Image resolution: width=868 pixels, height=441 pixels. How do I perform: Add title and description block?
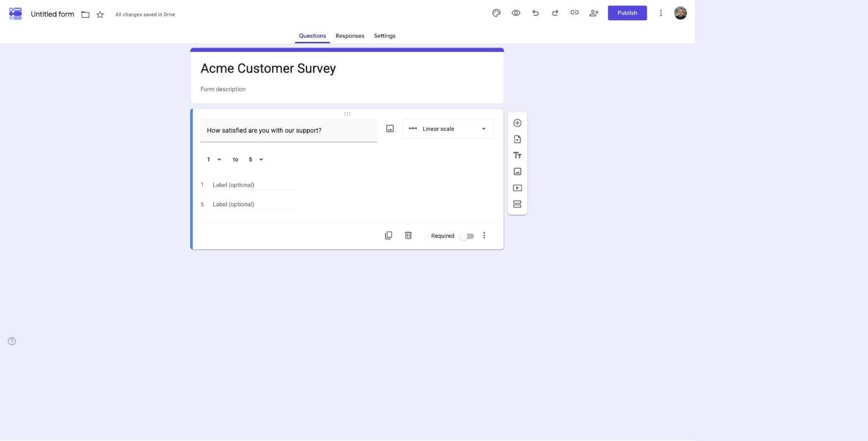[518, 156]
